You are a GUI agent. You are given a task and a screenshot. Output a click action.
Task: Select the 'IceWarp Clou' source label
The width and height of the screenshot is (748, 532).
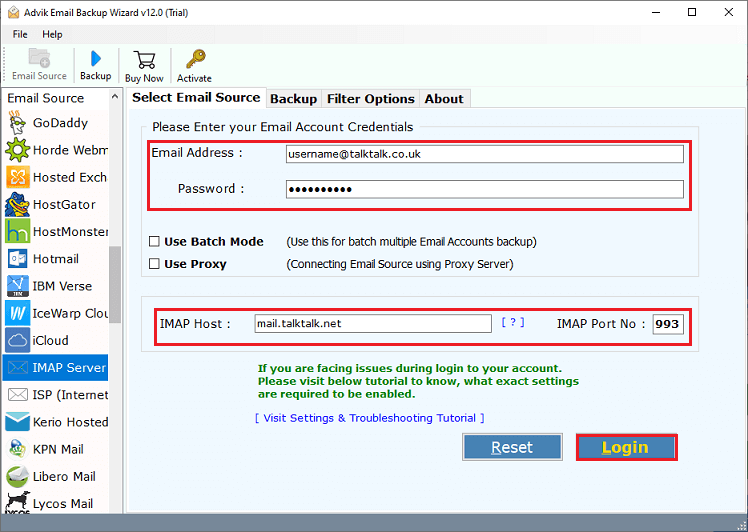point(70,313)
